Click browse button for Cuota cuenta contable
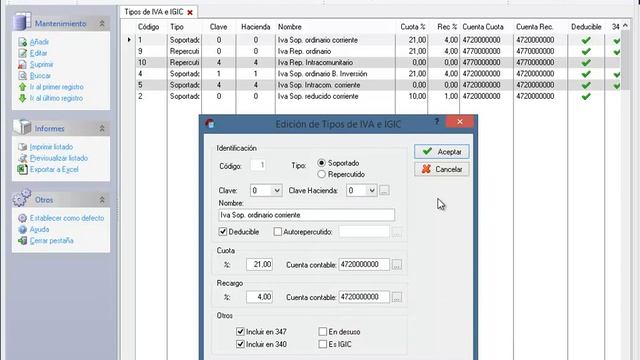 [x=396, y=264]
